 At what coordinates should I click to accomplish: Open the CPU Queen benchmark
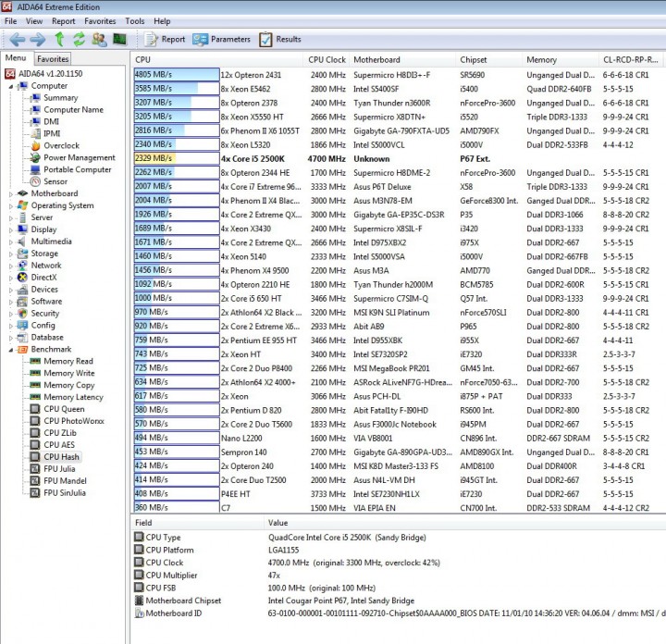pyautogui.click(x=64, y=409)
